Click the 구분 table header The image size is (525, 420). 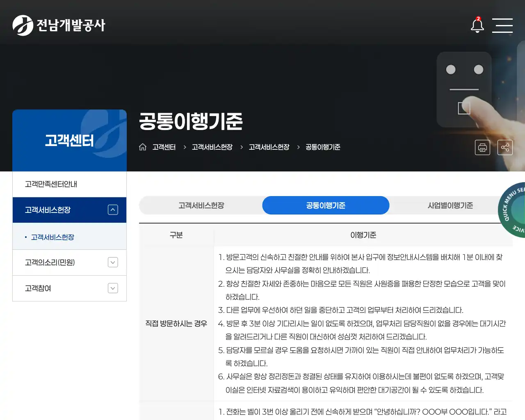coord(176,235)
